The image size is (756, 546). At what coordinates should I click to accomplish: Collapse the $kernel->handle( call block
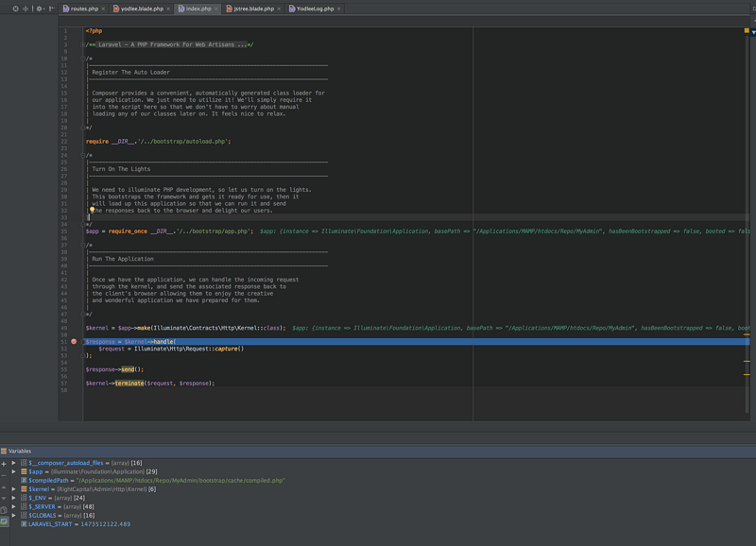83,342
